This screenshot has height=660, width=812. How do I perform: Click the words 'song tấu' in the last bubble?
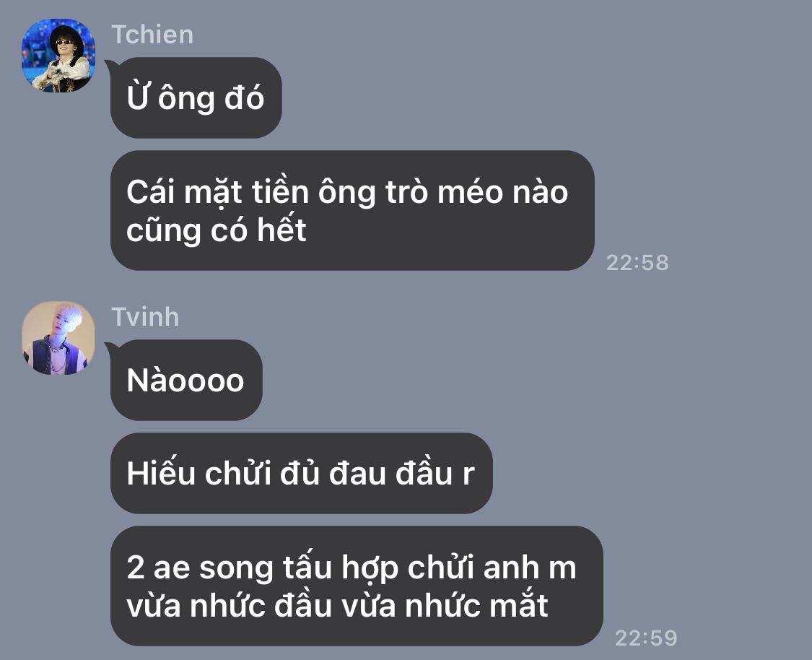[x=265, y=568]
